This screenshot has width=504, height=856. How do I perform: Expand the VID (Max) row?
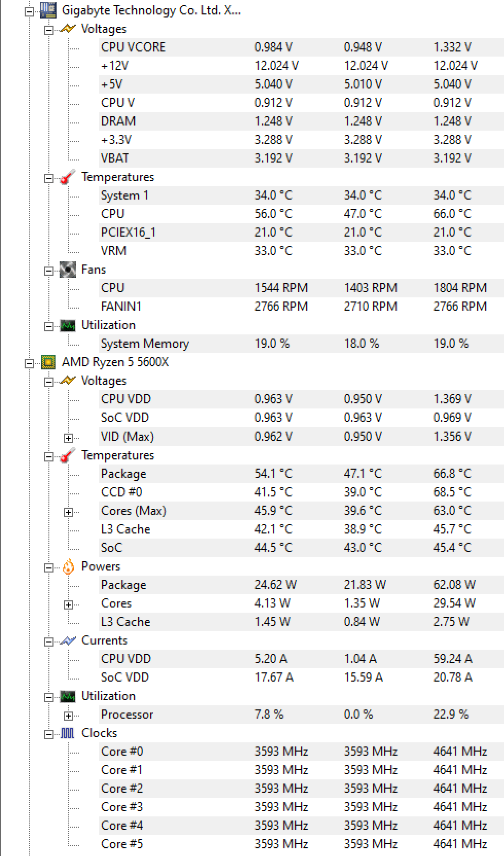click(x=68, y=438)
